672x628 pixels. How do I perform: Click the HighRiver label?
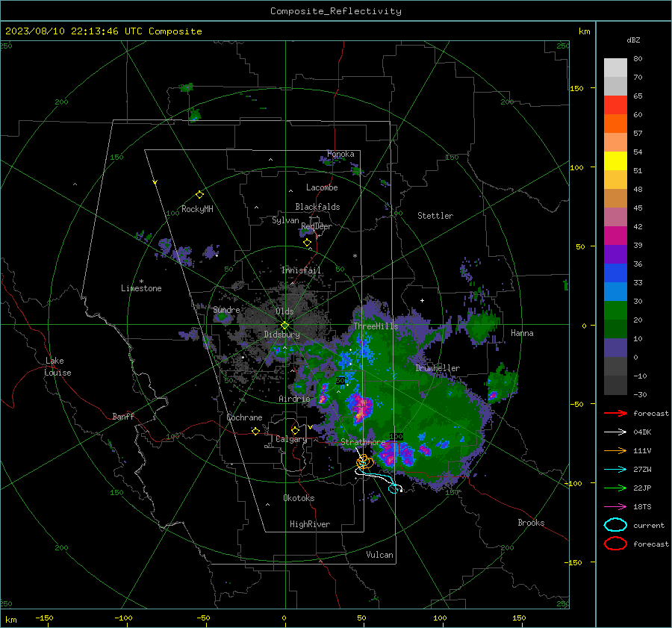point(310,525)
